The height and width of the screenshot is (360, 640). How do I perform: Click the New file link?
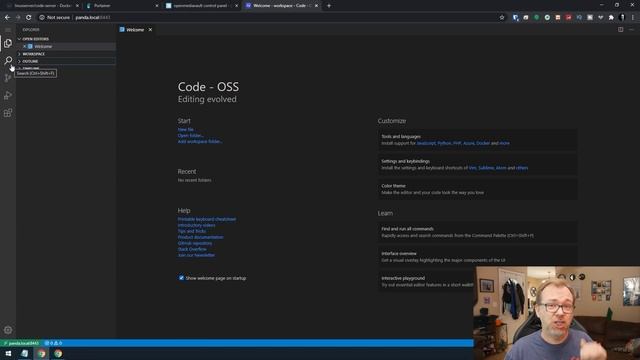tap(186, 129)
